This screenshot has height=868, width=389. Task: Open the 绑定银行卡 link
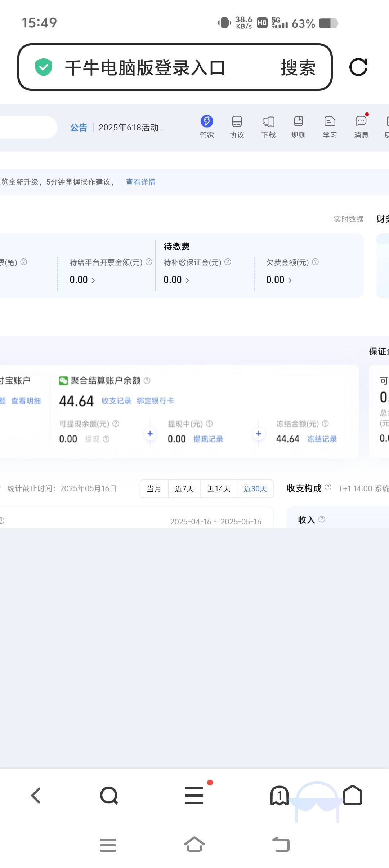point(155,401)
